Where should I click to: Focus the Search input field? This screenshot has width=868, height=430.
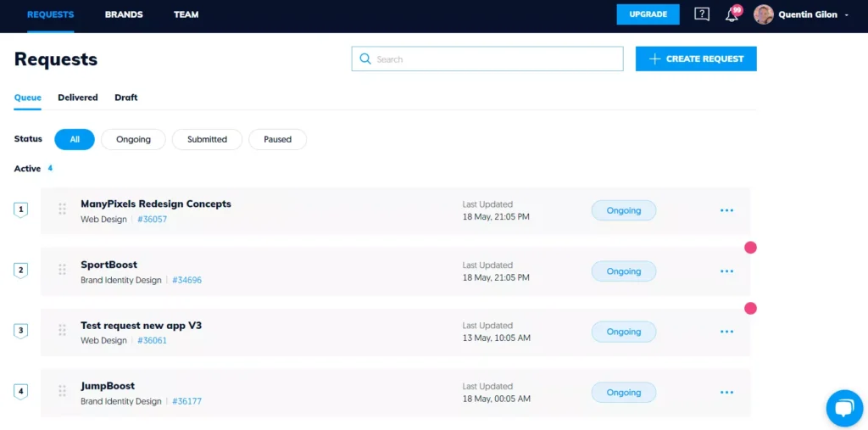(487, 59)
